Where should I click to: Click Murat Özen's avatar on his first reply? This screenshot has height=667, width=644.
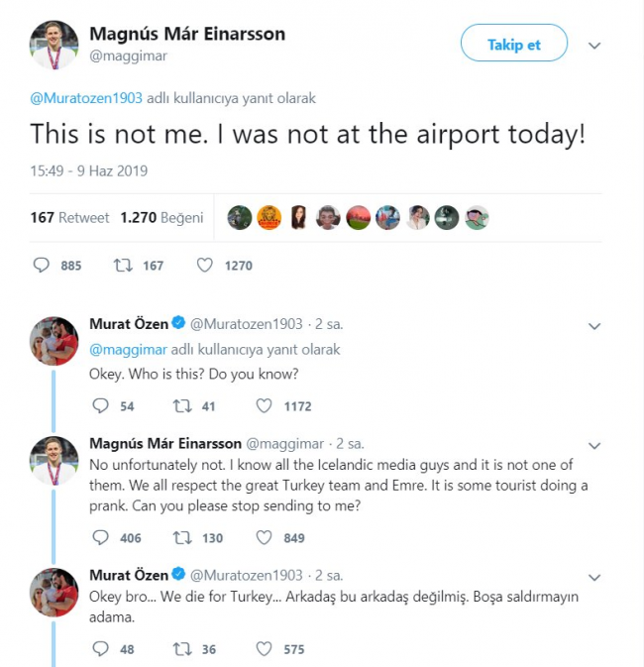coord(54,343)
